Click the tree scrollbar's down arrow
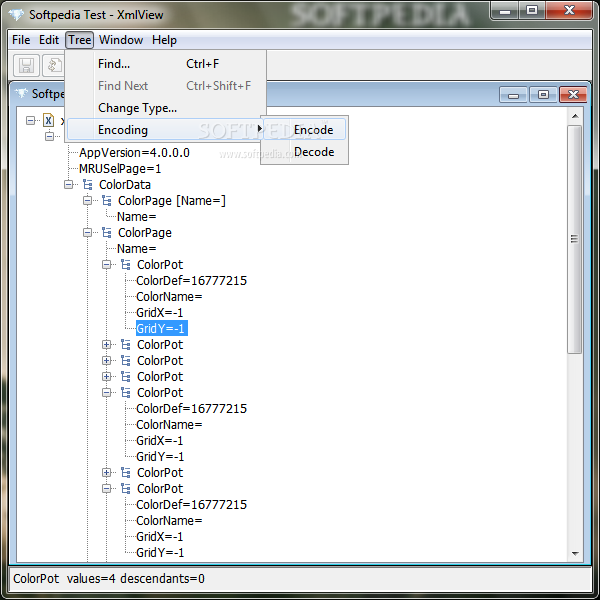This screenshot has width=600, height=600. (575, 554)
